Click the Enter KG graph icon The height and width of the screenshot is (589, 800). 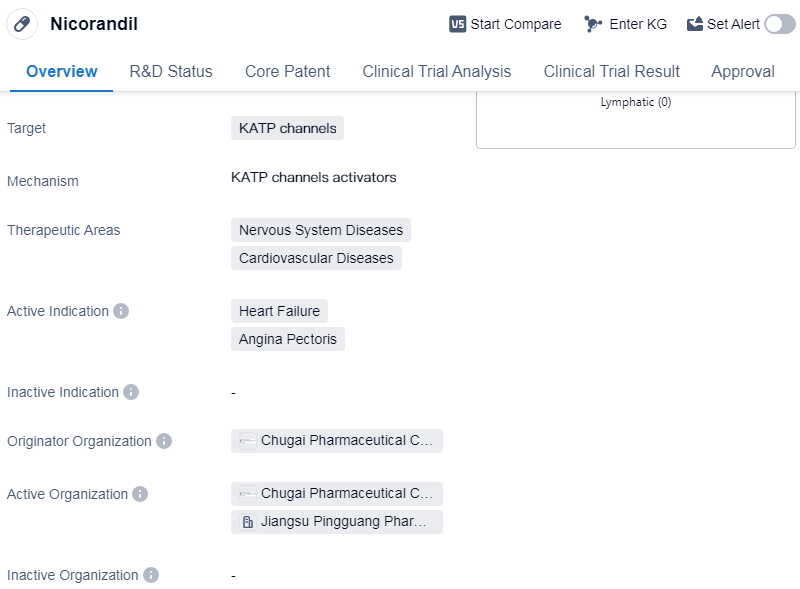[593, 24]
